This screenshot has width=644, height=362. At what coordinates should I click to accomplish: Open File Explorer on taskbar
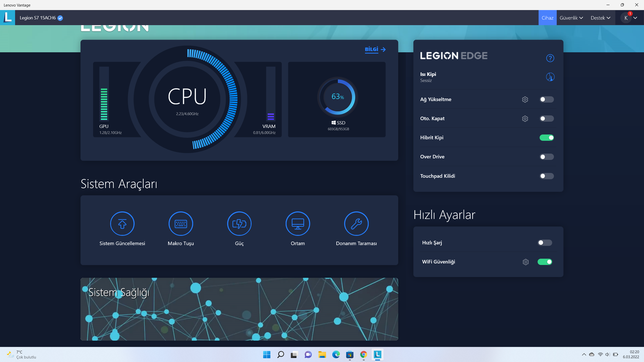point(322,355)
